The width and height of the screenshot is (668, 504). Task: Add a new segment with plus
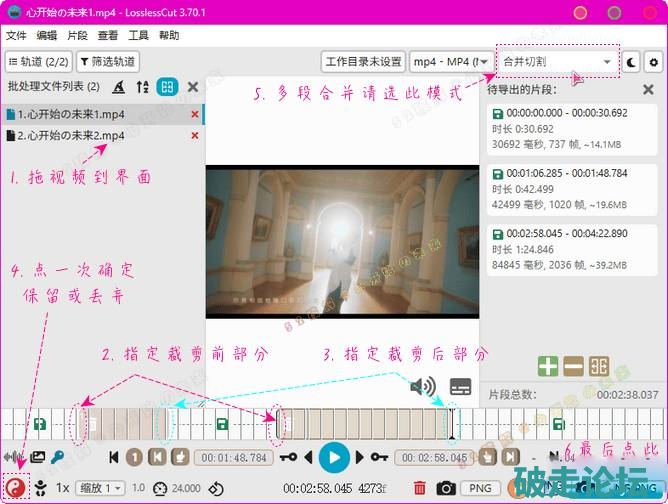(x=548, y=366)
